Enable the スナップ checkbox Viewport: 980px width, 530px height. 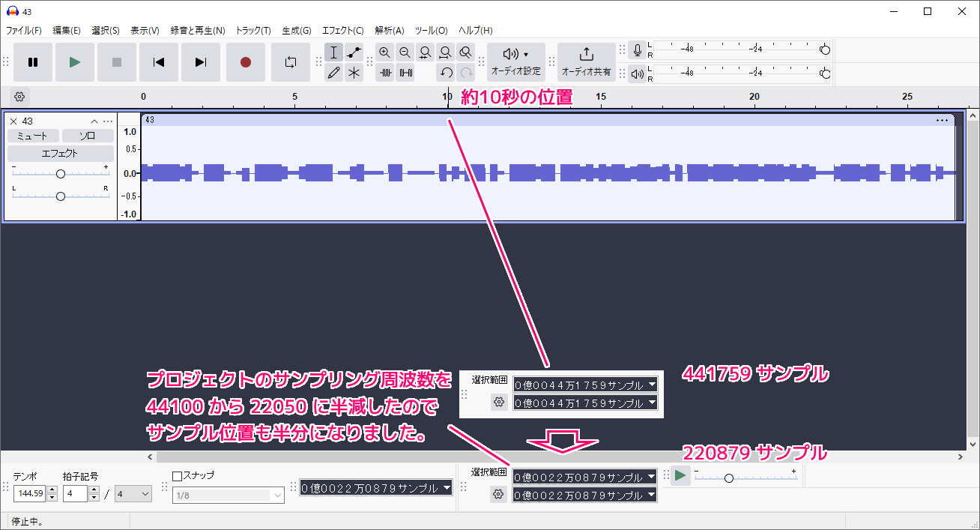pyautogui.click(x=178, y=475)
